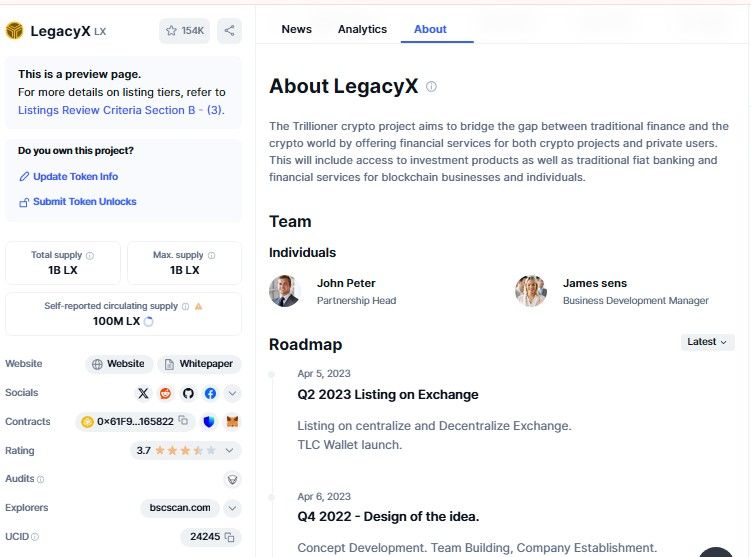The width and height of the screenshot is (751, 557).
Task: Click circulating supply info icon
Action: coord(185,307)
